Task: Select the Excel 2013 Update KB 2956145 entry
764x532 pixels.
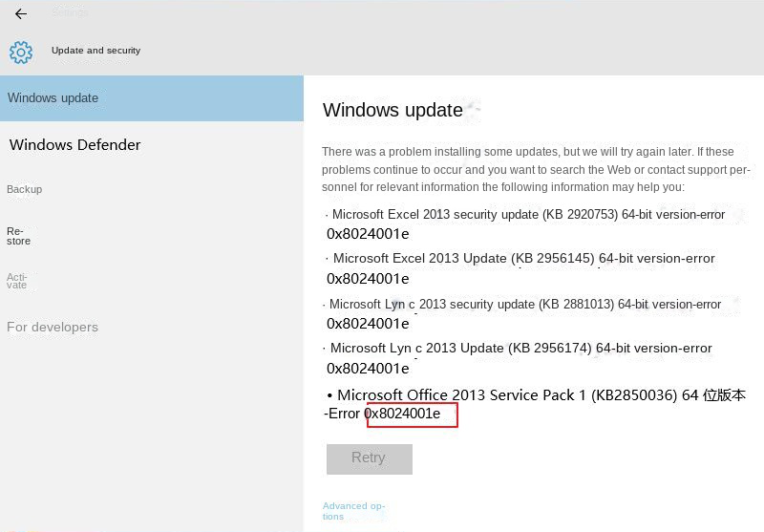Action: click(x=521, y=259)
